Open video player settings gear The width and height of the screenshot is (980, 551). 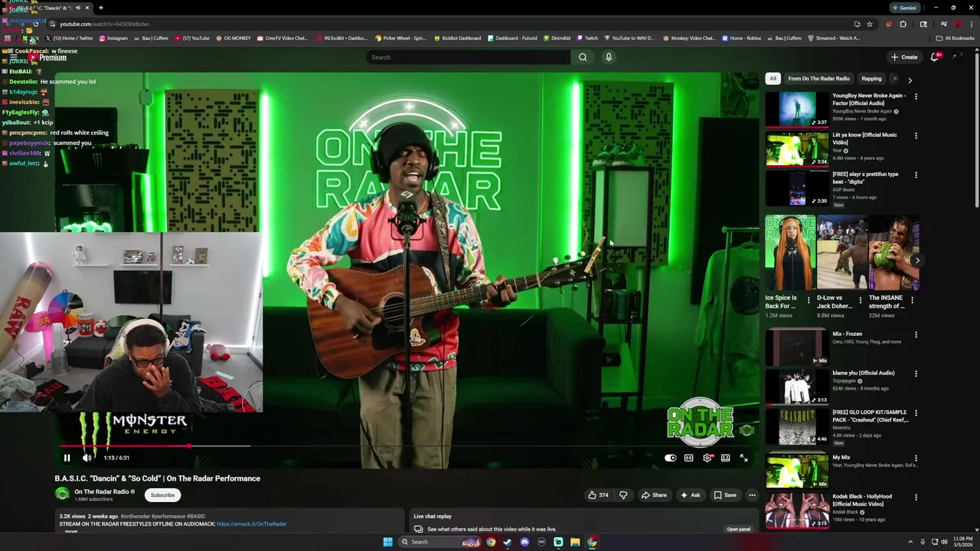707,458
